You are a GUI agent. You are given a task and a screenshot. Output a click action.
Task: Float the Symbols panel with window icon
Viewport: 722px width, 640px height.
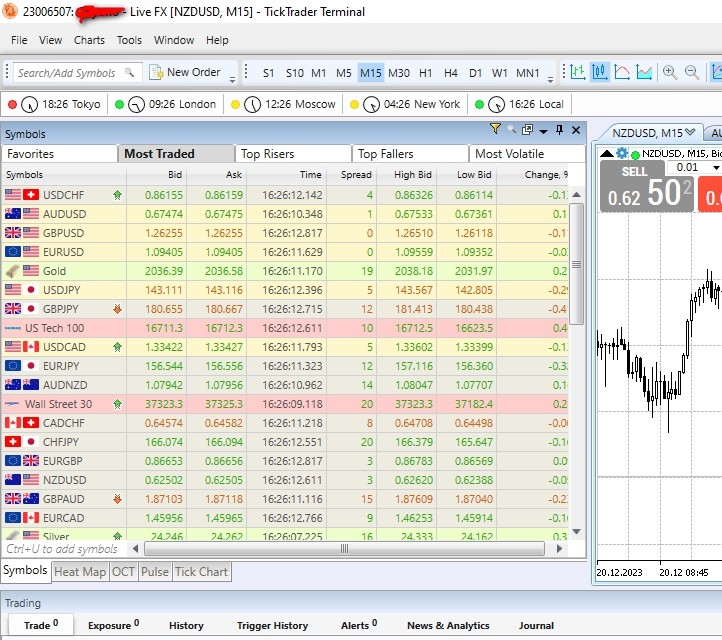[527, 130]
